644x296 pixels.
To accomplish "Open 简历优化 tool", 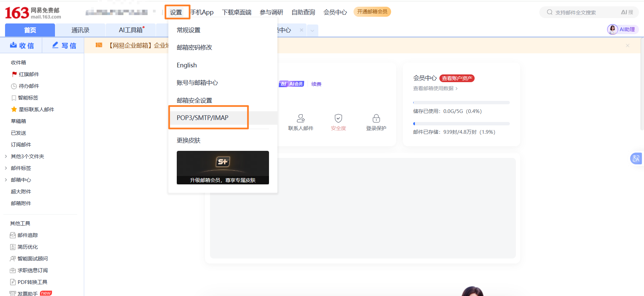I will (x=24, y=247).
